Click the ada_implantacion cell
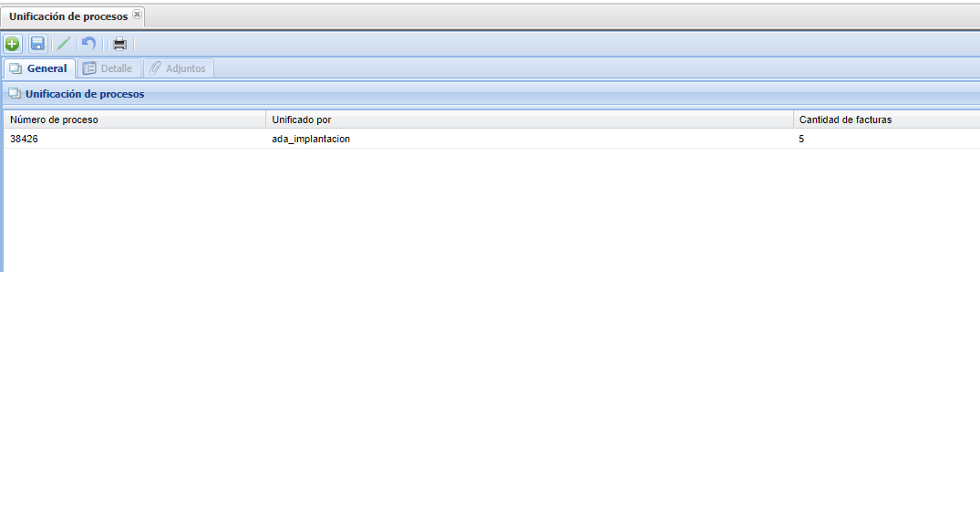Viewport: 980px width, 530px height. pyautogui.click(x=311, y=139)
